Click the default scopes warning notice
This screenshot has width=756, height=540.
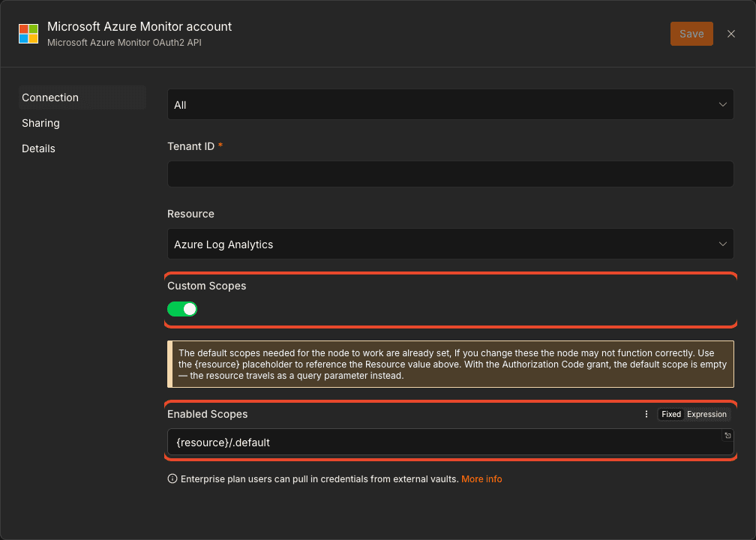tap(450, 364)
